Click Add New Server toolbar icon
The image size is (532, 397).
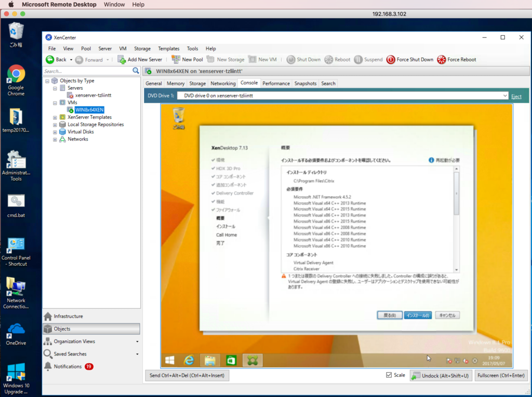(122, 60)
